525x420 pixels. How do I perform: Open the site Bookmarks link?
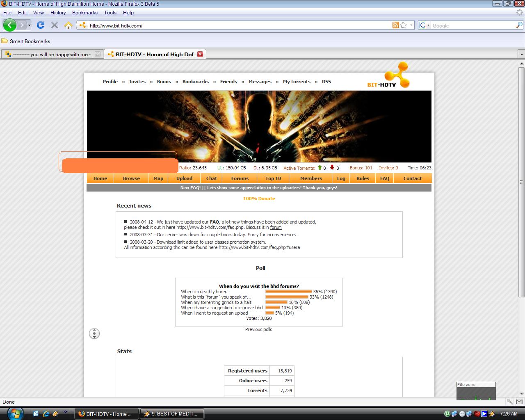tap(196, 82)
